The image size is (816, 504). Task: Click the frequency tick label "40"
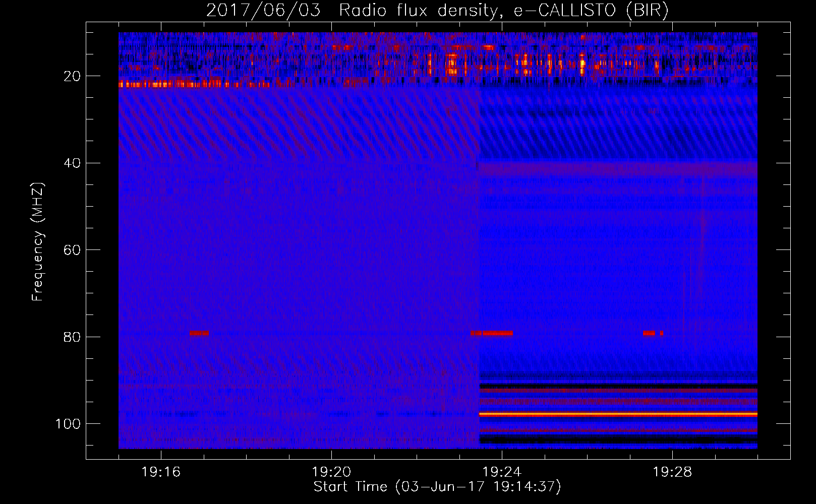tap(72, 163)
